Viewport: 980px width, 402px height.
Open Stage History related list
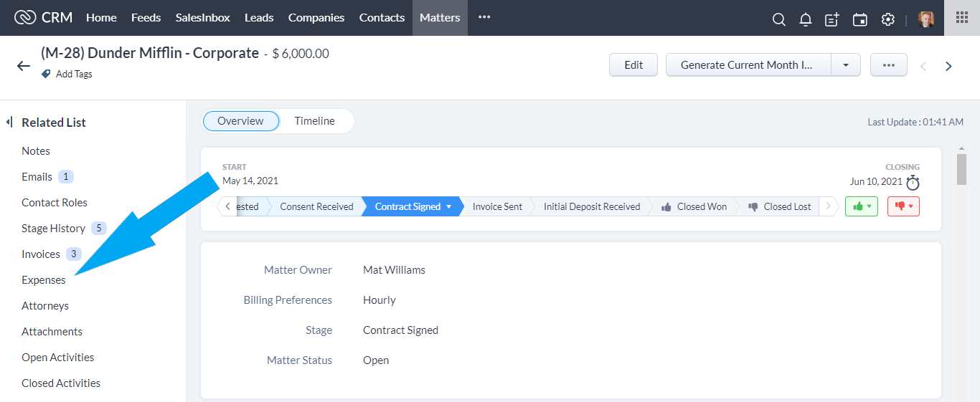tap(53, 229)
